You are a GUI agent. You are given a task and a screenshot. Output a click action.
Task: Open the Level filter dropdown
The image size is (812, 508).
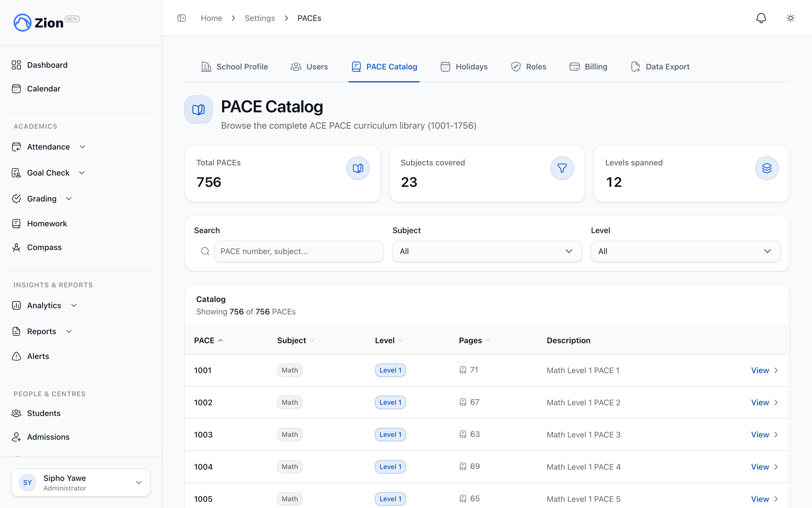click(x=685, y=251)
